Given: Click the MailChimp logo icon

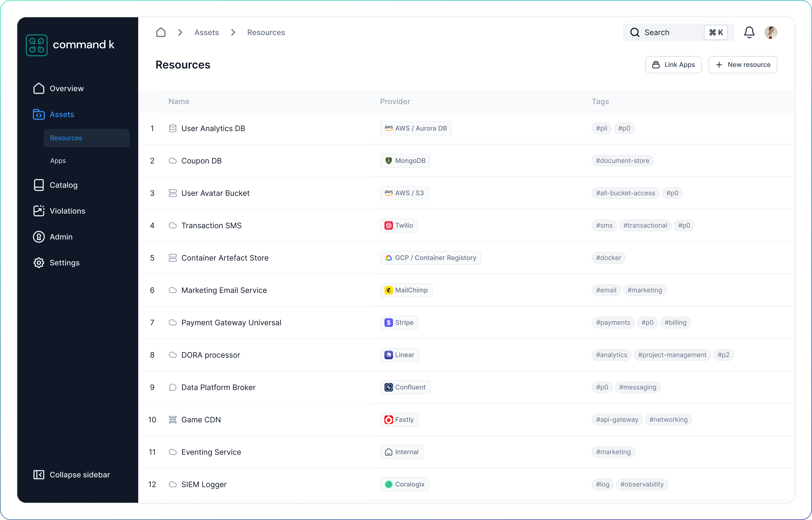Looking at the screenshot, I should 389,290.
